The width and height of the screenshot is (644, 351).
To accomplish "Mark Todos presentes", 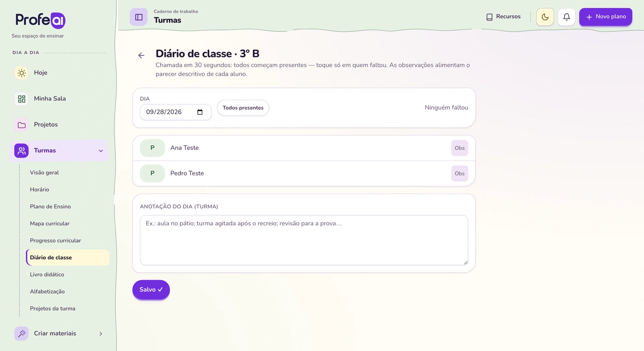I will 243,108.
